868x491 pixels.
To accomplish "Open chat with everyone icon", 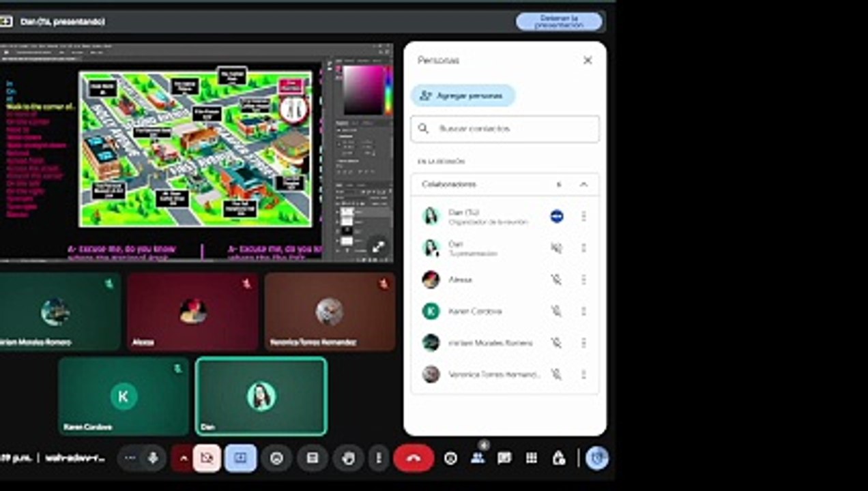I will (504, 459).
